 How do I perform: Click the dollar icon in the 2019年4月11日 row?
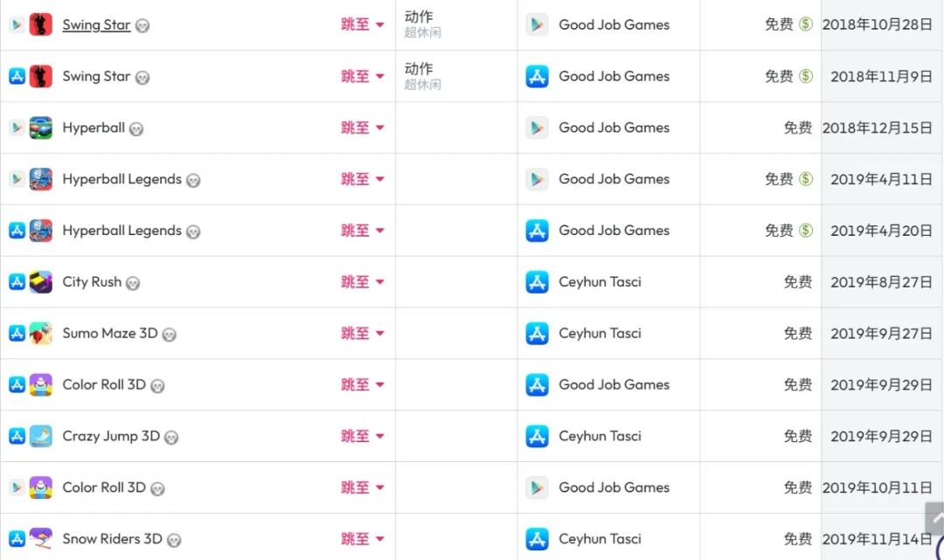point(806,178)
